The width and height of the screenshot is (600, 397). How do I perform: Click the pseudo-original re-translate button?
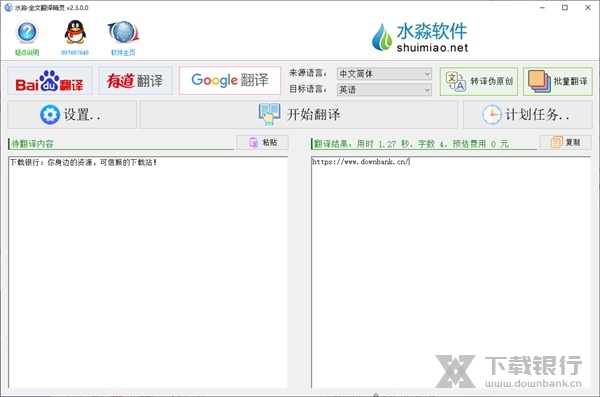pyautogui.click(x=479, y=81)
